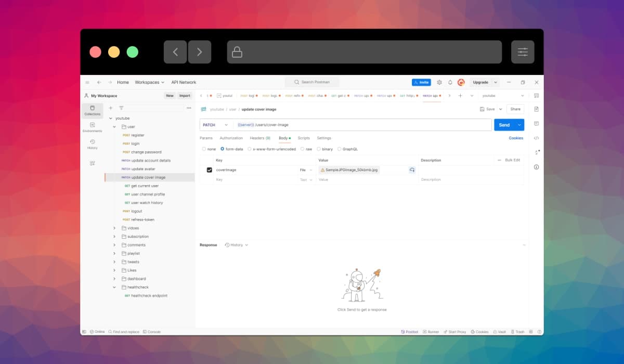Click the Search Postman field
Viewport: 624px width, 364px height.
(x=312, y=82)
